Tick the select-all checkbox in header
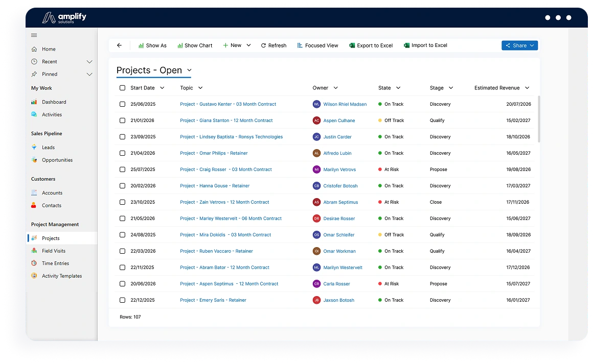Viewport: 593px width, 364px height. point(123,88)
